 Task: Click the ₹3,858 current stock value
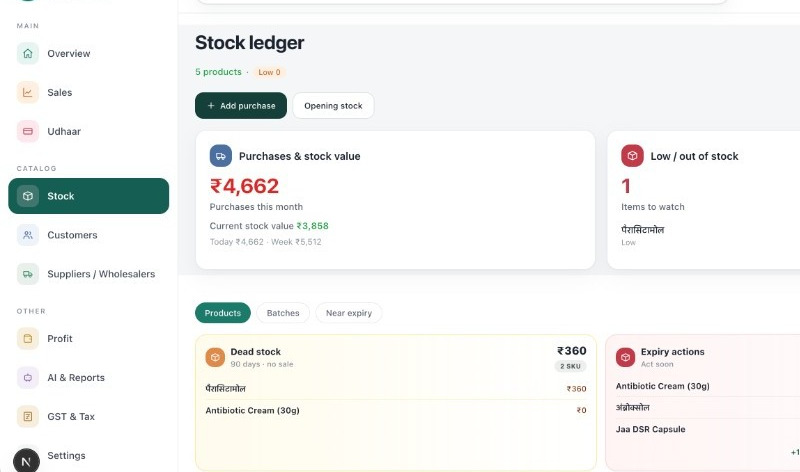pos(312,226)
